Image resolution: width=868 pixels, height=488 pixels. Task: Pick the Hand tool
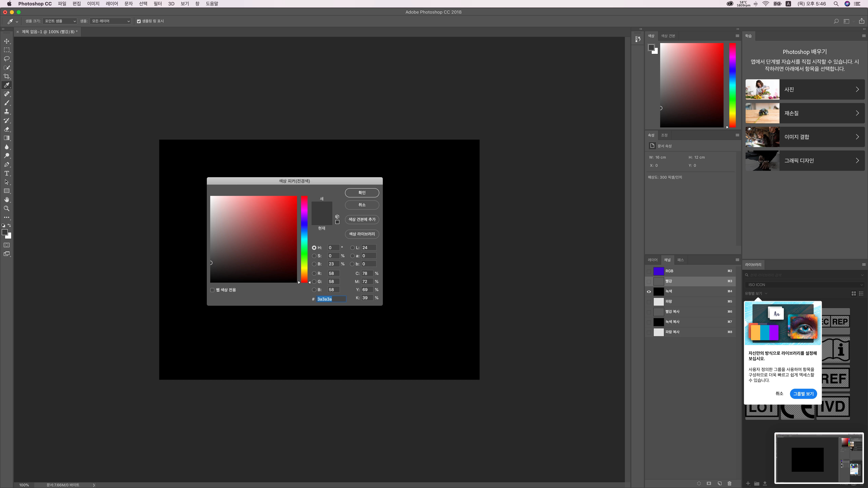click(6, 200)
